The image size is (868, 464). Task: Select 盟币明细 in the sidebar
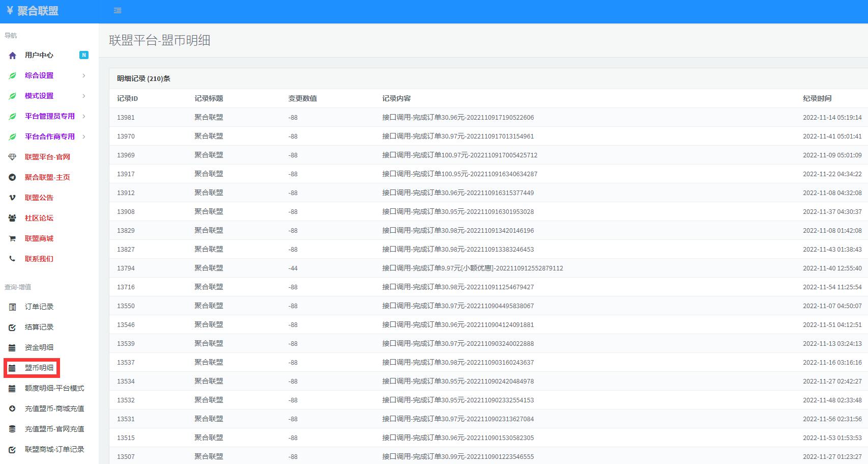tap(39, 368)
